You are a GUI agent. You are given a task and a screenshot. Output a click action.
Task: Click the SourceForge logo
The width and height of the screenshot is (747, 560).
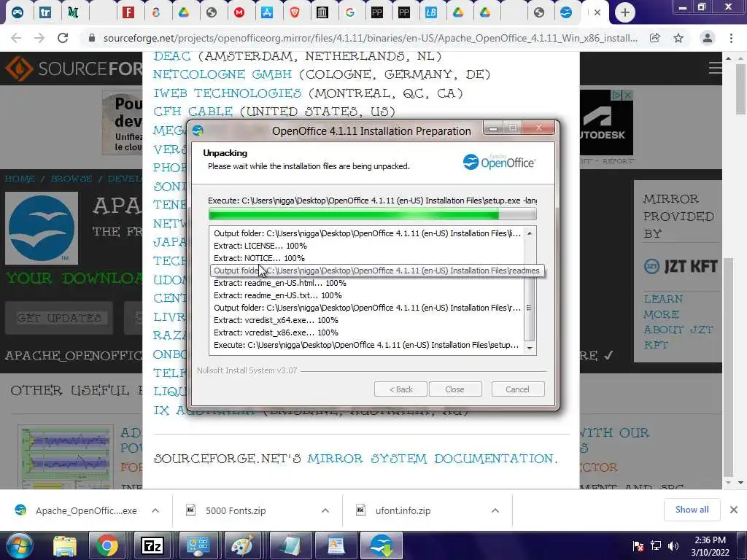pos(74,69)
